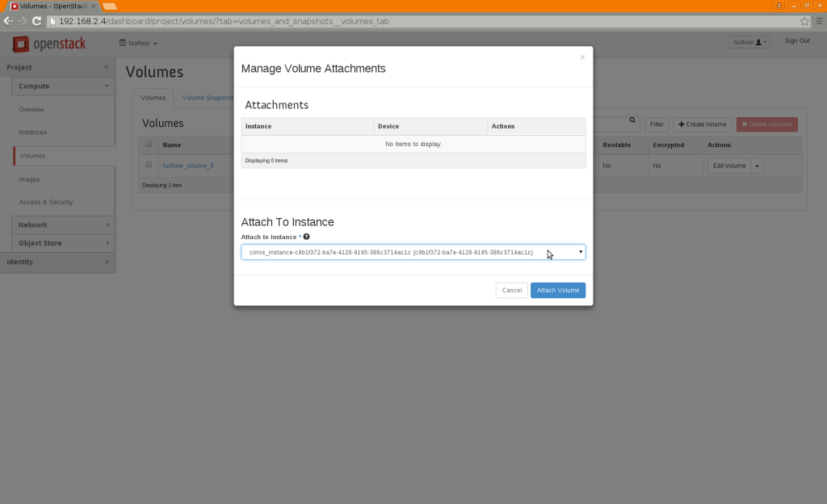The height and width of the screenshot is (504, 827).
Task: Expand the Identity section
Action: tap(57, 261)
